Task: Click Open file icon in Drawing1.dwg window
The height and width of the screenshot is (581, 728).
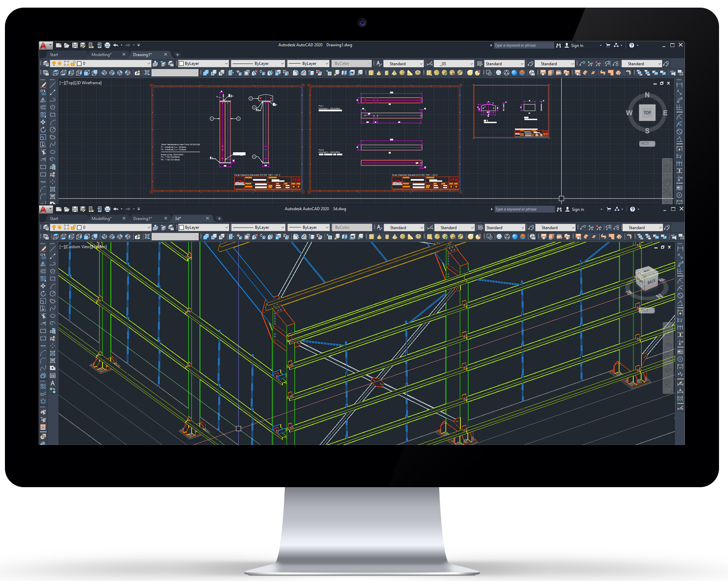Action: pos(66,45)
